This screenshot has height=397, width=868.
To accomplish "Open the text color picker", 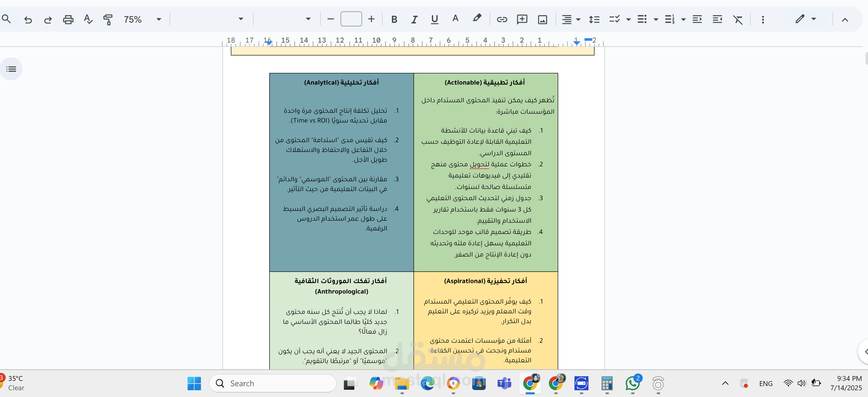I will (455, 19).
